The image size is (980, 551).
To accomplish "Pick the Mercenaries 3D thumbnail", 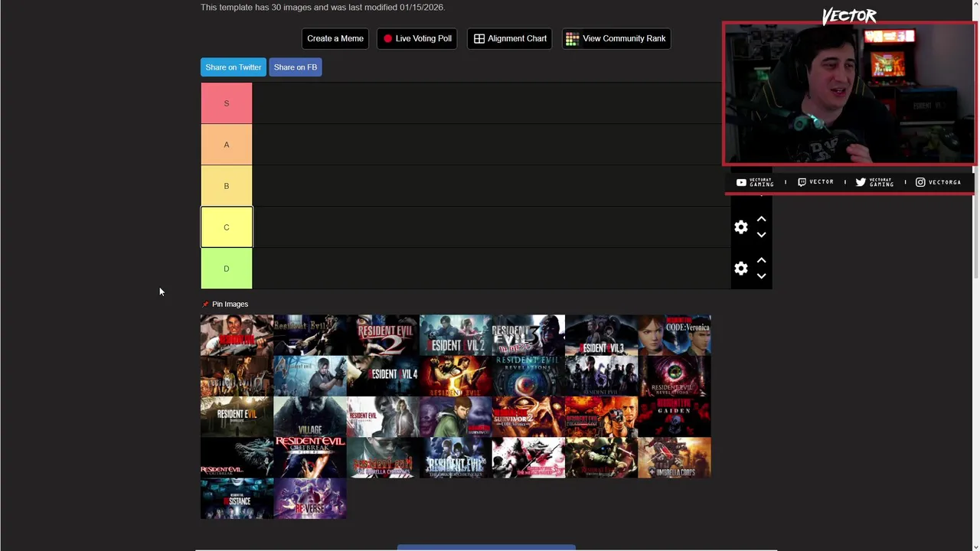I will pyautogui.click(x=528, y=458).
